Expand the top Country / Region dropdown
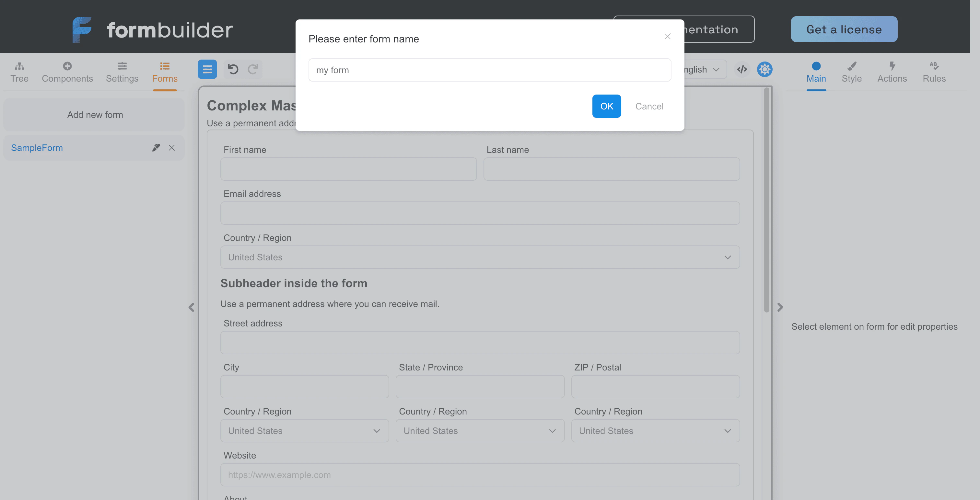This screenshot has height=500, width=980. (480, 257)
